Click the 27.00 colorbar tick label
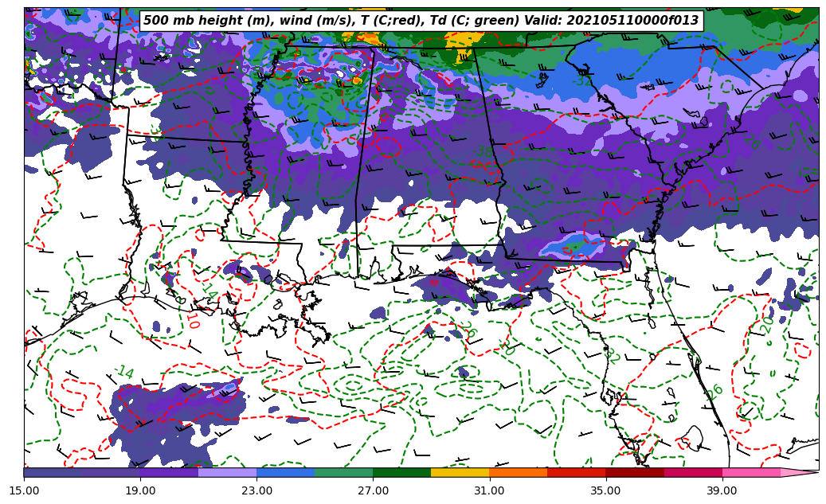This screenshot has width=826, height=504. pyautogui.click(x=374, y=490)
